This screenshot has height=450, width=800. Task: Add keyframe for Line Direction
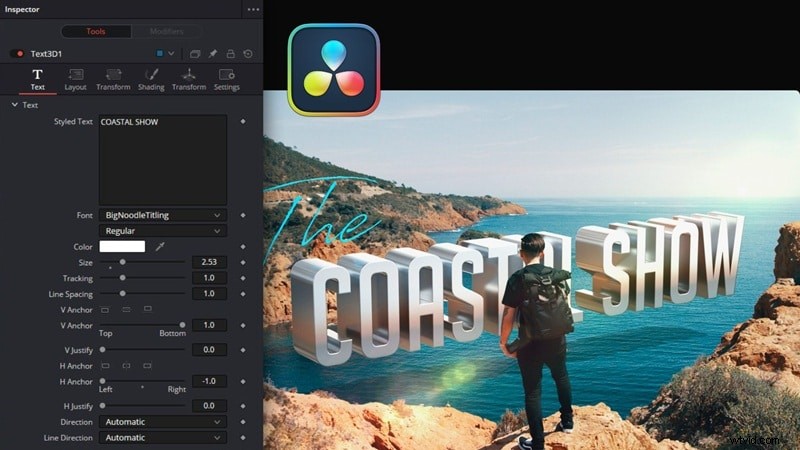coord(243,438)
